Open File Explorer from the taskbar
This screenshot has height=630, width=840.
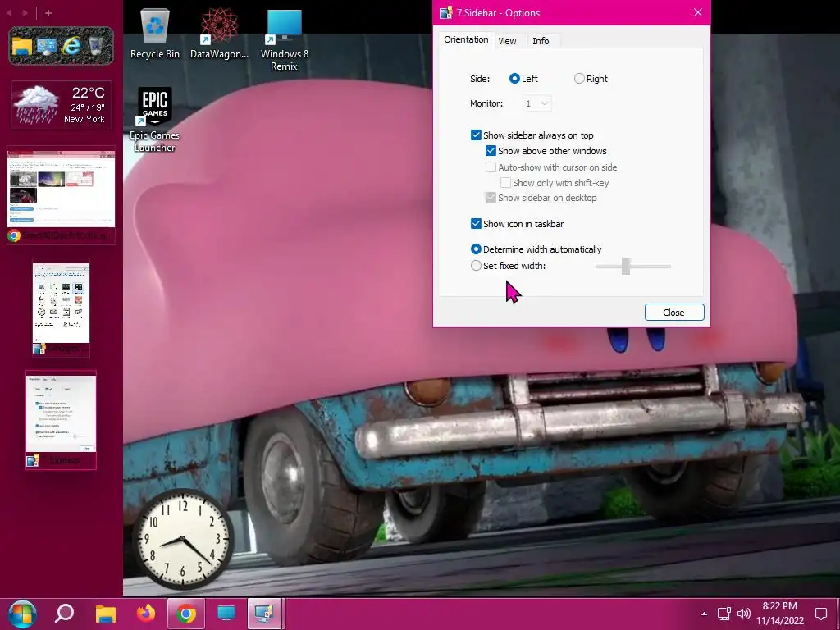coord(106,614)
